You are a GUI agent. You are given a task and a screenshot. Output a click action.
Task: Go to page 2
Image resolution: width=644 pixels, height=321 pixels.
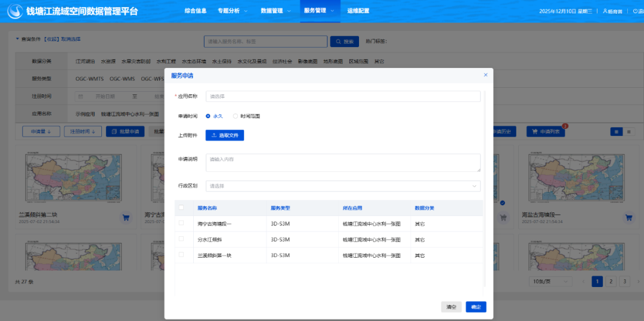click(x=611, y=282)
